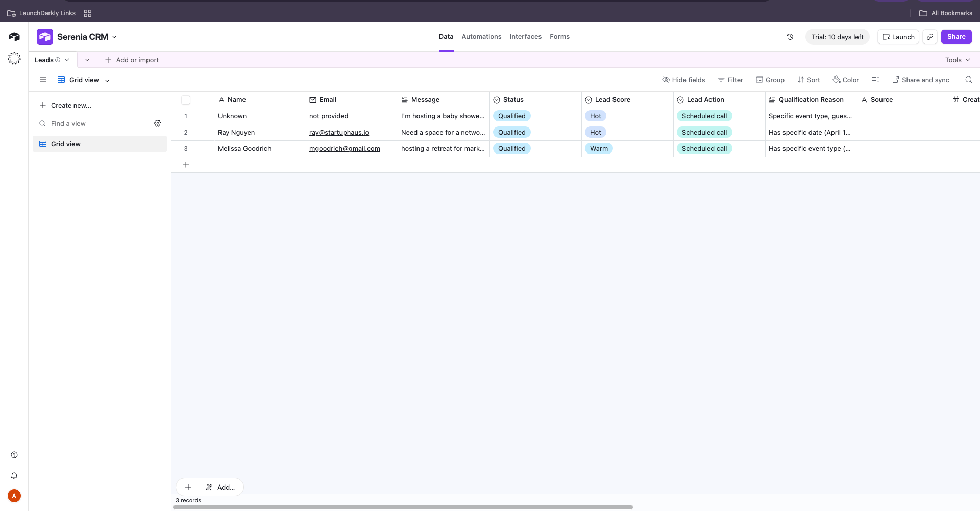Open Forms tab
Screen dimensions: 980x511
tap(559, 37)
